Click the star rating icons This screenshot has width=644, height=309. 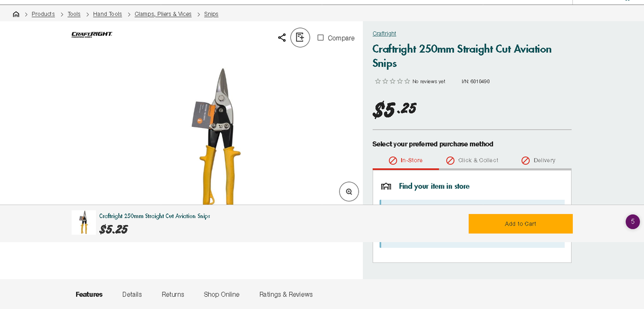click(392, 82)
